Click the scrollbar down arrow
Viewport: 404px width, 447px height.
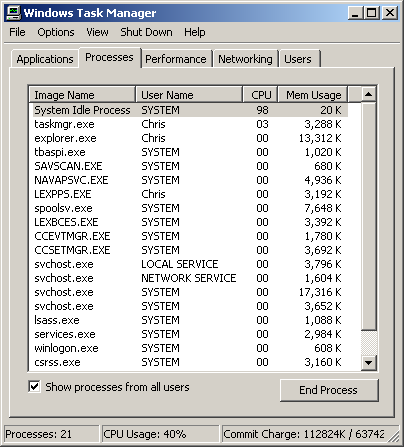tap(368, 362)
